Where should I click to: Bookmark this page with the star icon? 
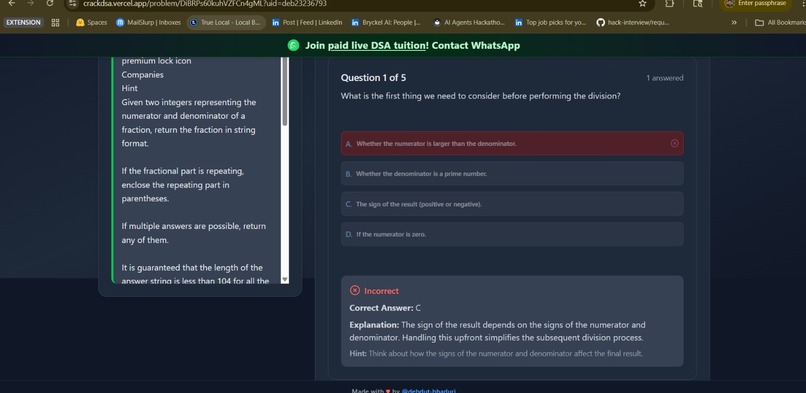[643, 4]
